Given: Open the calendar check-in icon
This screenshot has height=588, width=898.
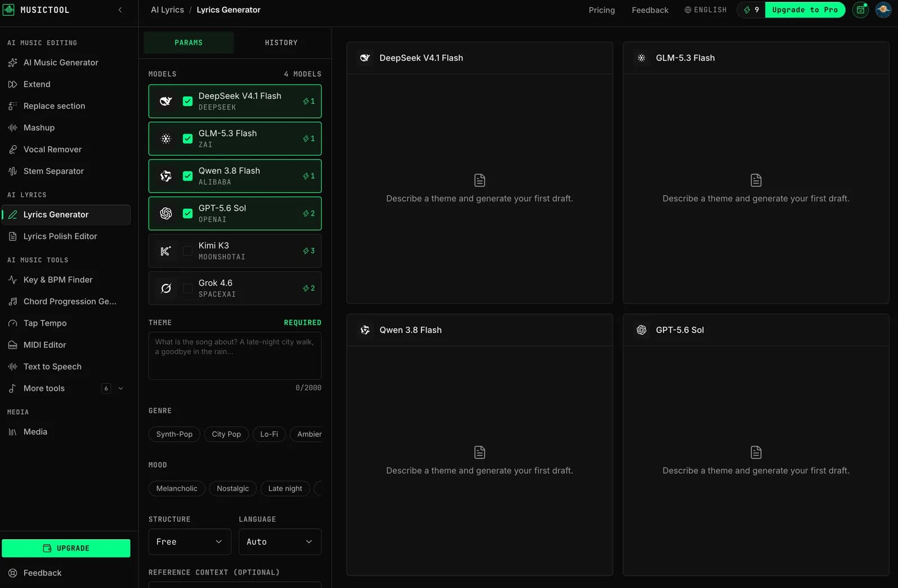Looking at the screenshot, I should coord(860,10).
